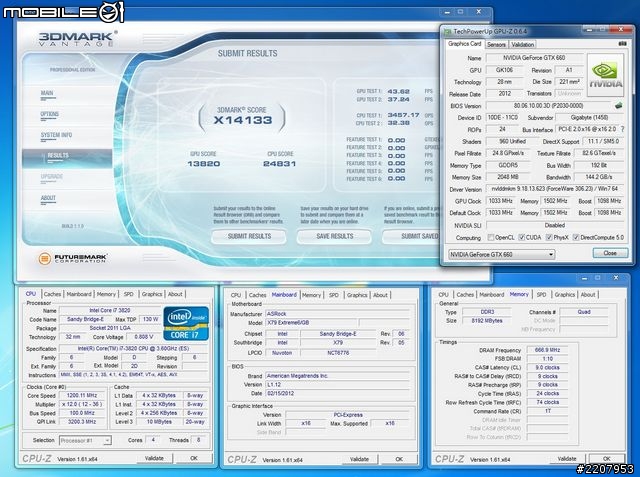
Task: Click the Close button in GPU-Z
Action: (x=610, y=253)
